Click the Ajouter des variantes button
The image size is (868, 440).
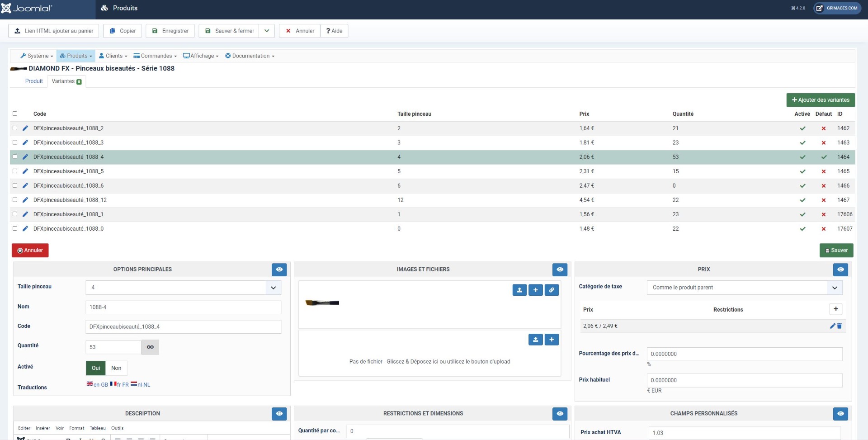(820, 100)
